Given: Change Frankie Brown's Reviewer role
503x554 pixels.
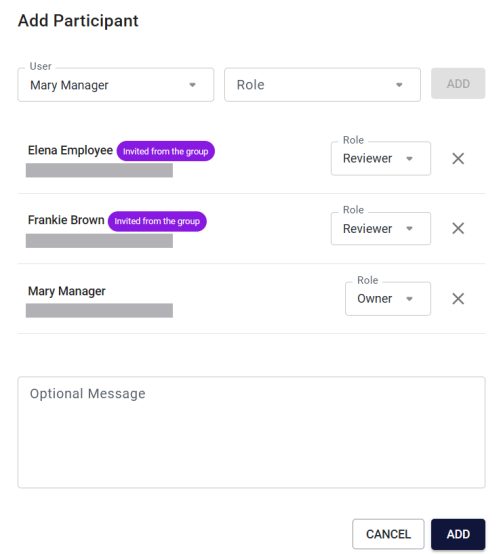Looking at the screenshot, I should pos(381,228).
